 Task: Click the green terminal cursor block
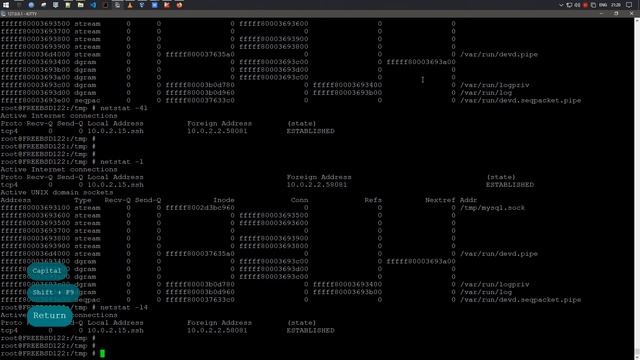pyautogui.click(x=102, y=353)
